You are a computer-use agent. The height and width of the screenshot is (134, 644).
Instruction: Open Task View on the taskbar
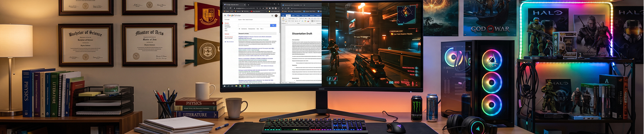point(232,86)
